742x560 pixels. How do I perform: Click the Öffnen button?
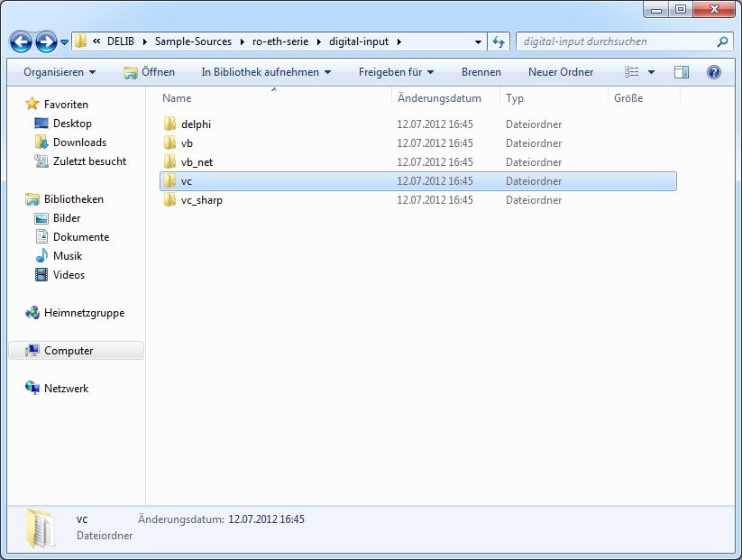150,72
